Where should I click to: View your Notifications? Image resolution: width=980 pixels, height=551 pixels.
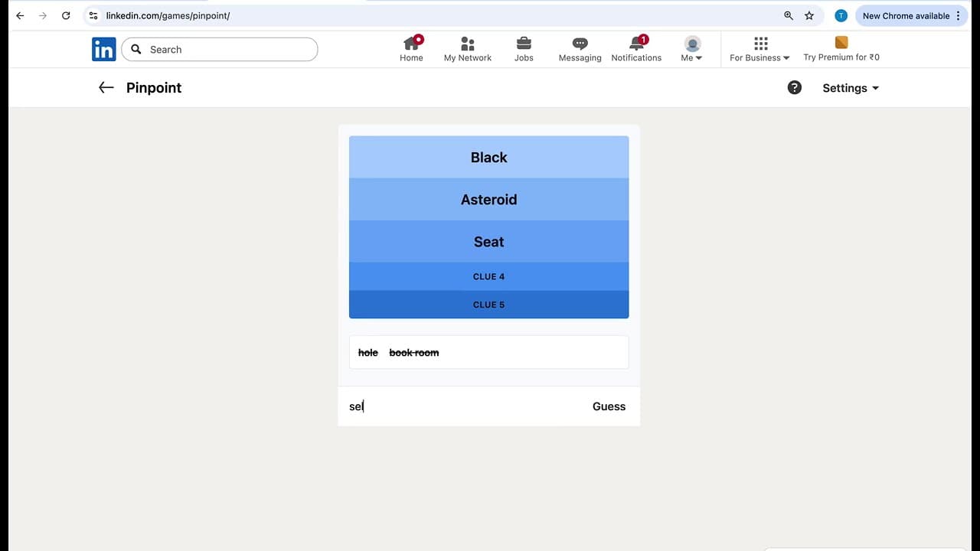pyautogui.click(x=636, y=47)
